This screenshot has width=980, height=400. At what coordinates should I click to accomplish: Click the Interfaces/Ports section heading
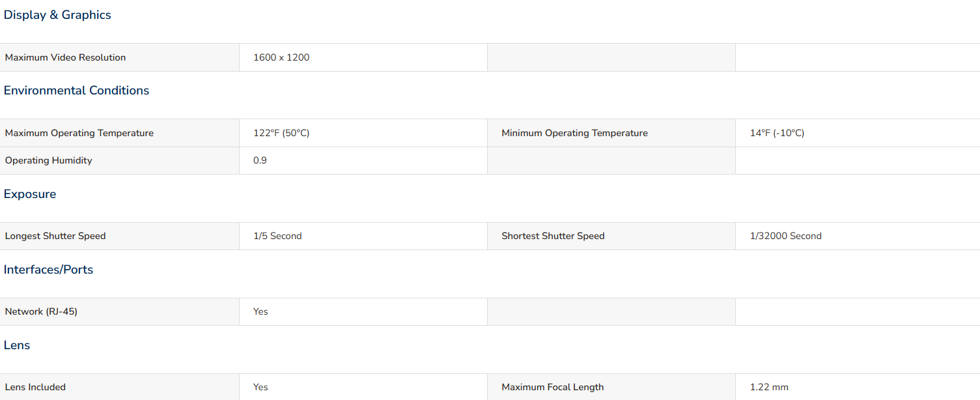pyautogui.click(x=48, y=270)
